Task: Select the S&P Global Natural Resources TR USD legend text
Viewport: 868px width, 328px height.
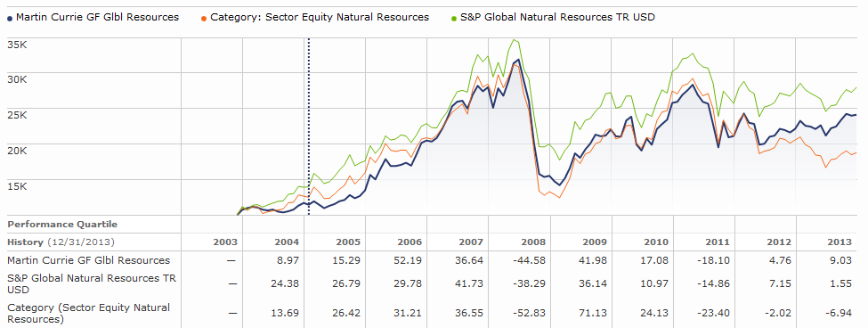Action: (x=557, y=17)
